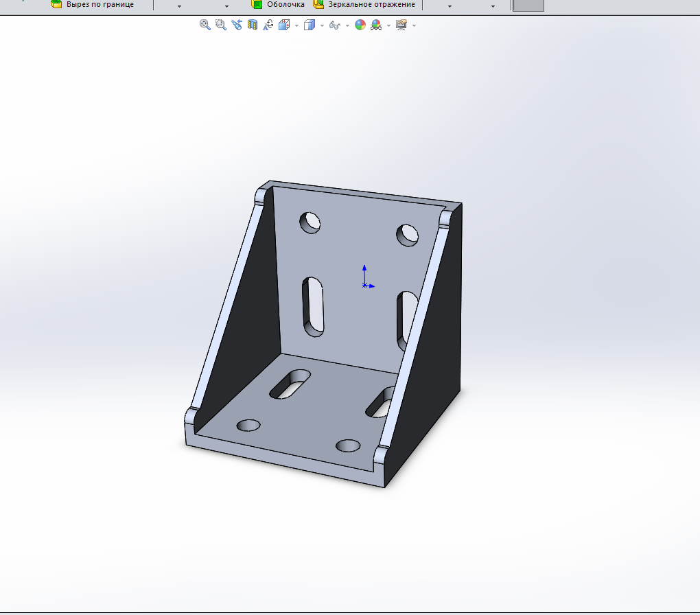Expand the Hide/Show Items dropdown arrow
This screenshot has height=615, width=700.
tap(347, 26)
